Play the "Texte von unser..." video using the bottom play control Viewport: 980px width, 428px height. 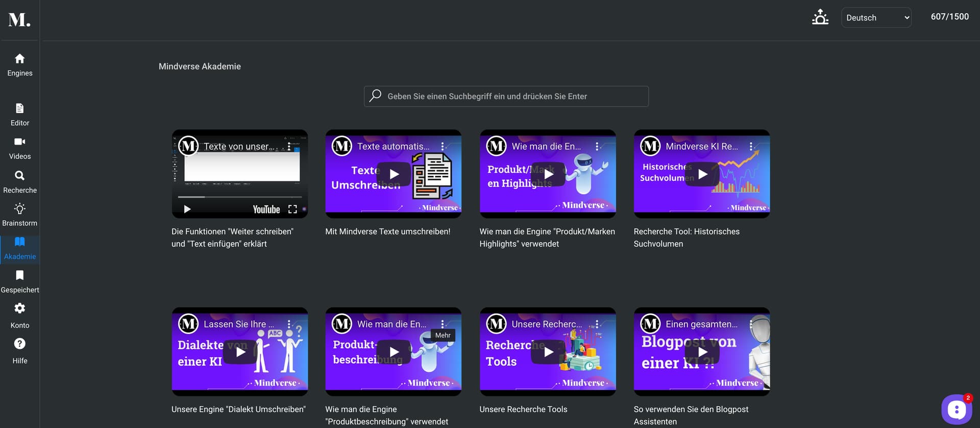(187, 209)
